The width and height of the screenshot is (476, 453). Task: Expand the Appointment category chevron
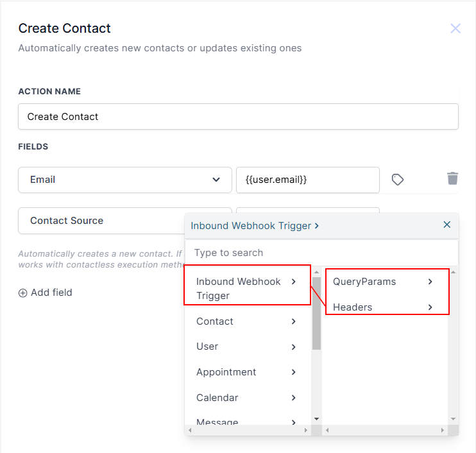[294, 372]
